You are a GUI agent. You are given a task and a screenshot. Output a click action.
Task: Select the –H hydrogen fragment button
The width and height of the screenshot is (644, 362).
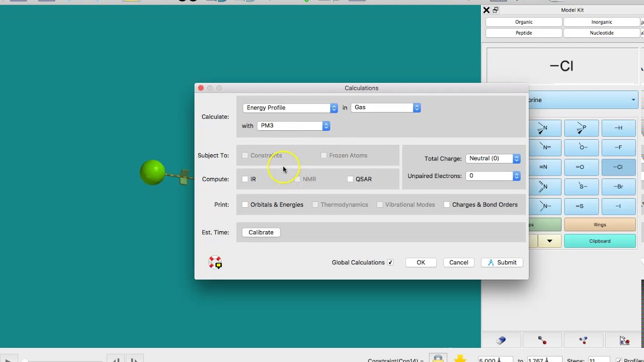(x=618, y=128)
